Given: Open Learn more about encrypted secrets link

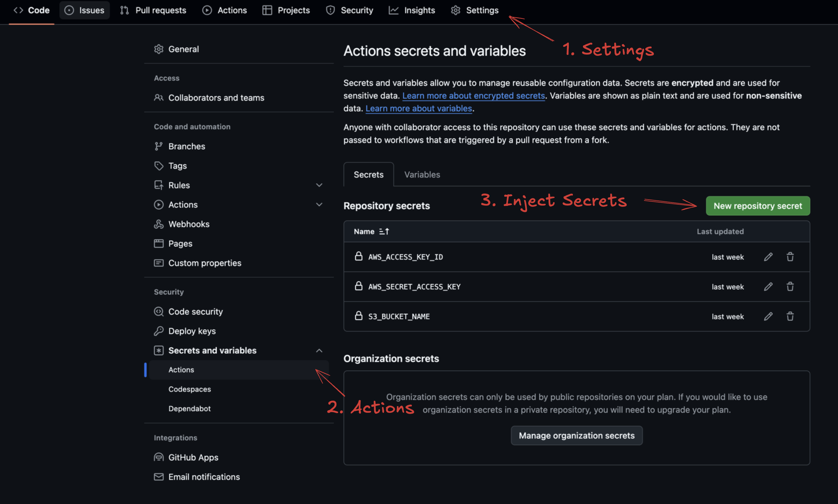Looking at the screenshot, I should pos(473,96).
